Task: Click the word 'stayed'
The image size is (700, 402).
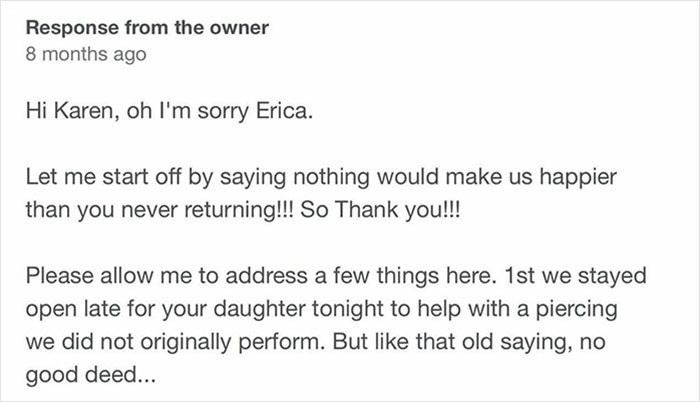Action: point(612,276)
